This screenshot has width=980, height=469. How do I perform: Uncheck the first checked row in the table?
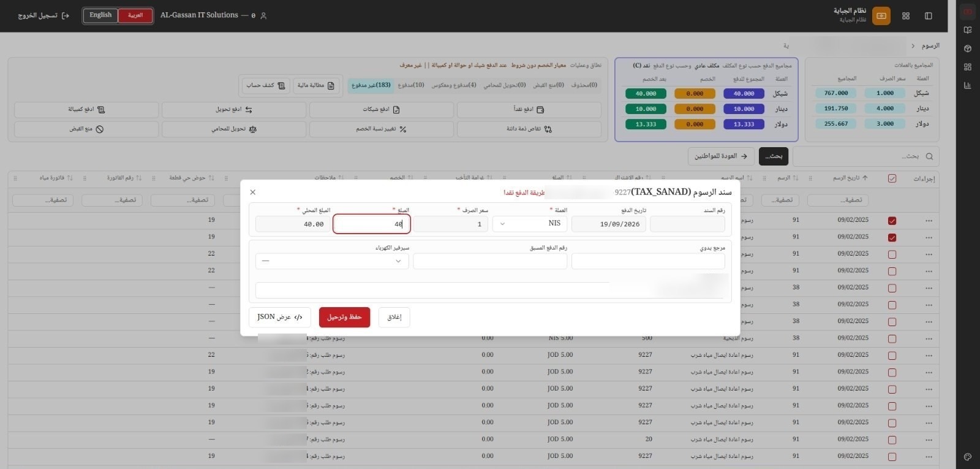click(892, 221)
